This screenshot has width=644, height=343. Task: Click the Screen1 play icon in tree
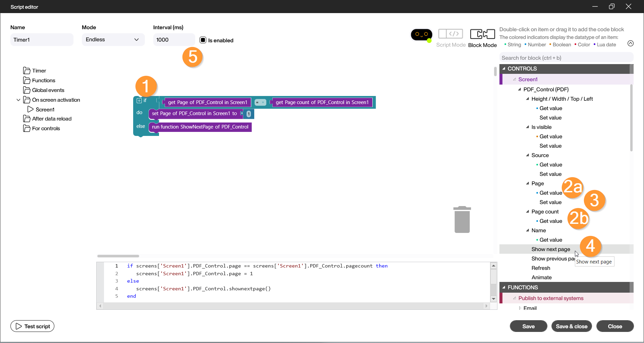click(30, 109)
